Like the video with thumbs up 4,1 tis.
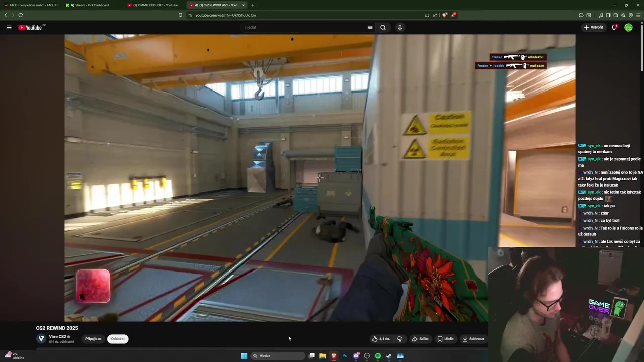 click(x=381, y=339)
